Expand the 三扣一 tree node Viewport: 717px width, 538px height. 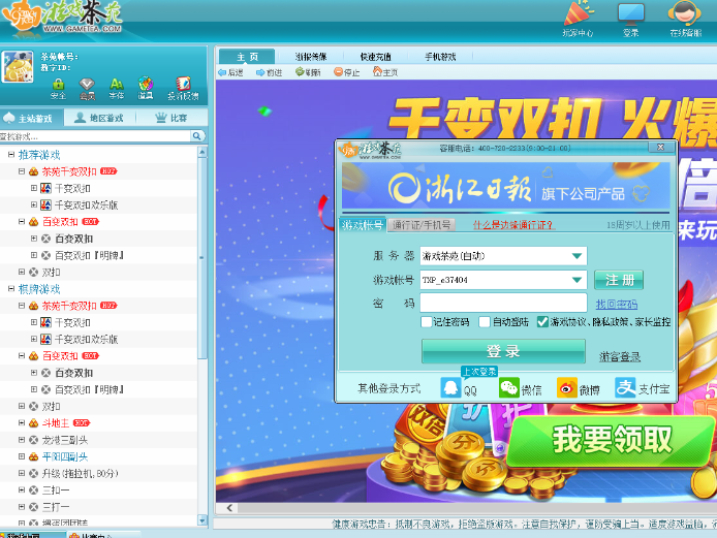pyautogui.click(x=21, y=490)
